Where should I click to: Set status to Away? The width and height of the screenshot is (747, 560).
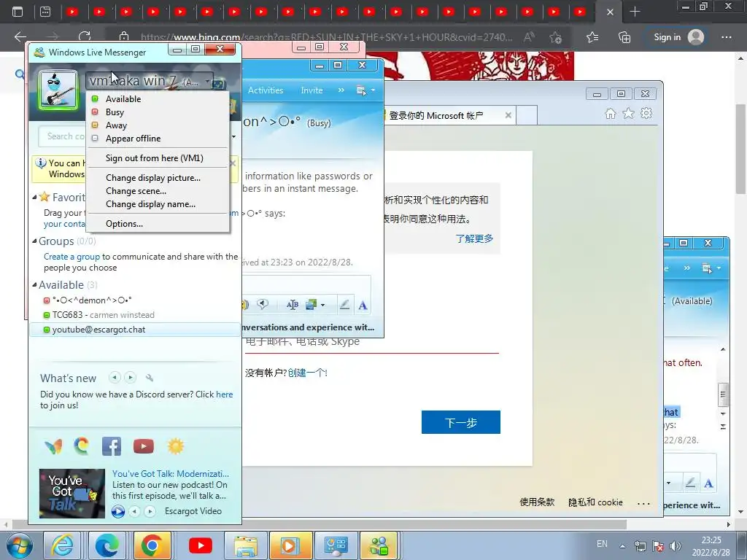(x=116, y=125)
